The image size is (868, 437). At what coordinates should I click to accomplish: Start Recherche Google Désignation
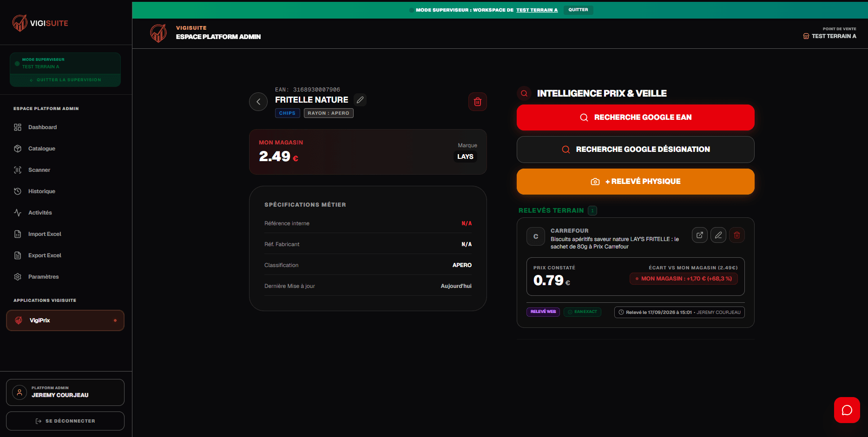636,150
